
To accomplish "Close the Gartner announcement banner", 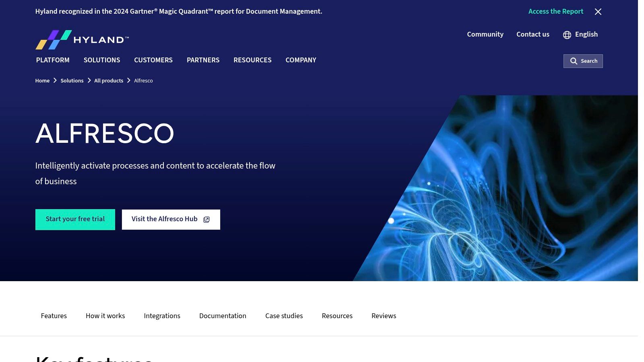I will click(598, 12).
